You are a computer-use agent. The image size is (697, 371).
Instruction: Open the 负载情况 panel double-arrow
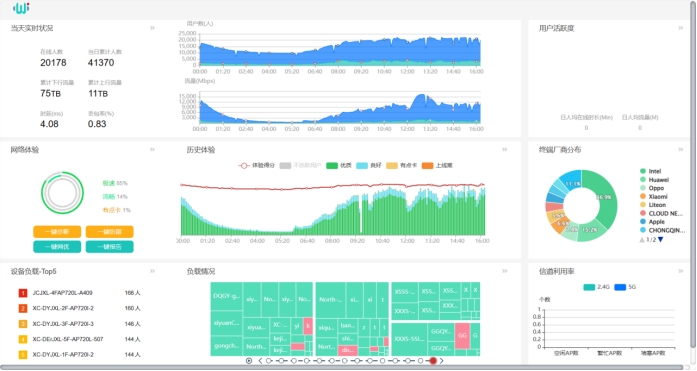(x=505, y=271)
